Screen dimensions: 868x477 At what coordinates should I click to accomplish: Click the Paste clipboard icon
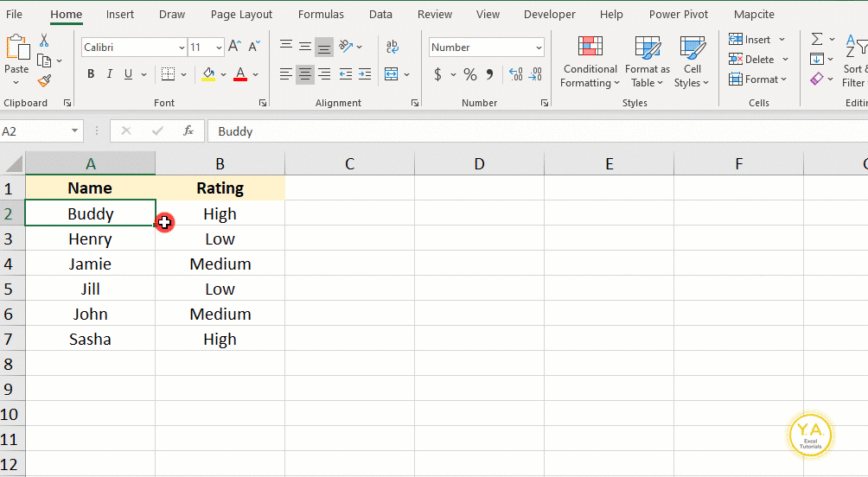pyautogui.click(x=17, y=48)
